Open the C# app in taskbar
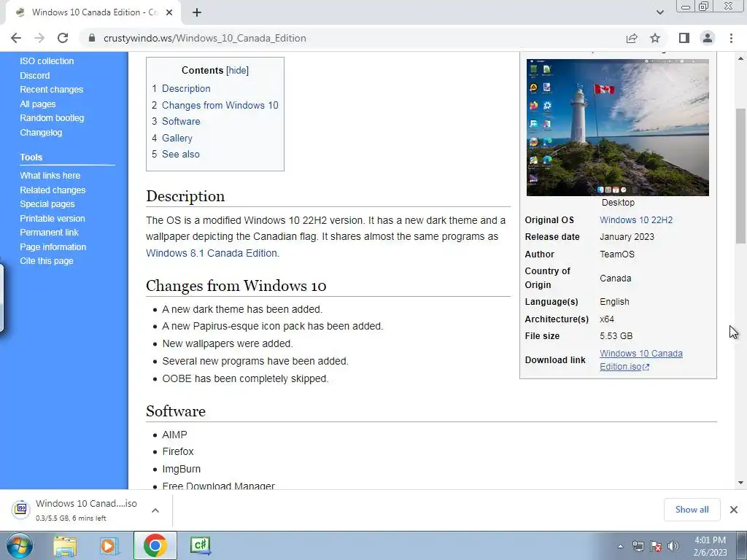 point(200,545)
